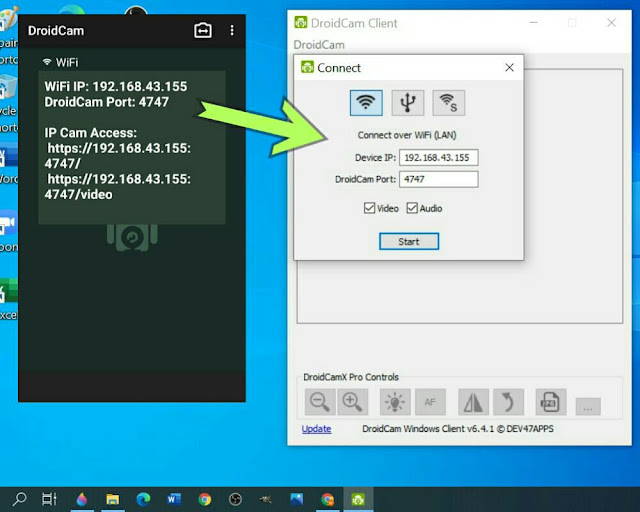Click the DroidCam Port input field
This screenshot has height=512, width=640.
click(438, 179)
